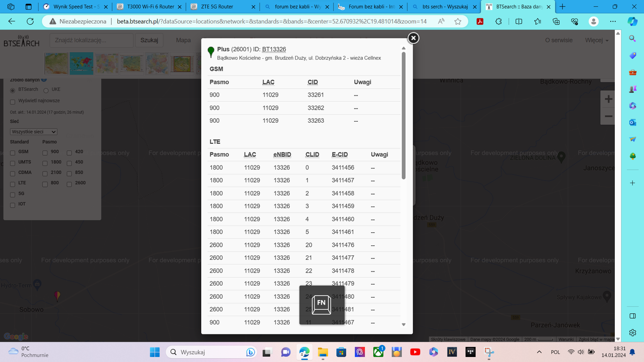Click the Skróty klawiszowe map link

pos(448,339)
